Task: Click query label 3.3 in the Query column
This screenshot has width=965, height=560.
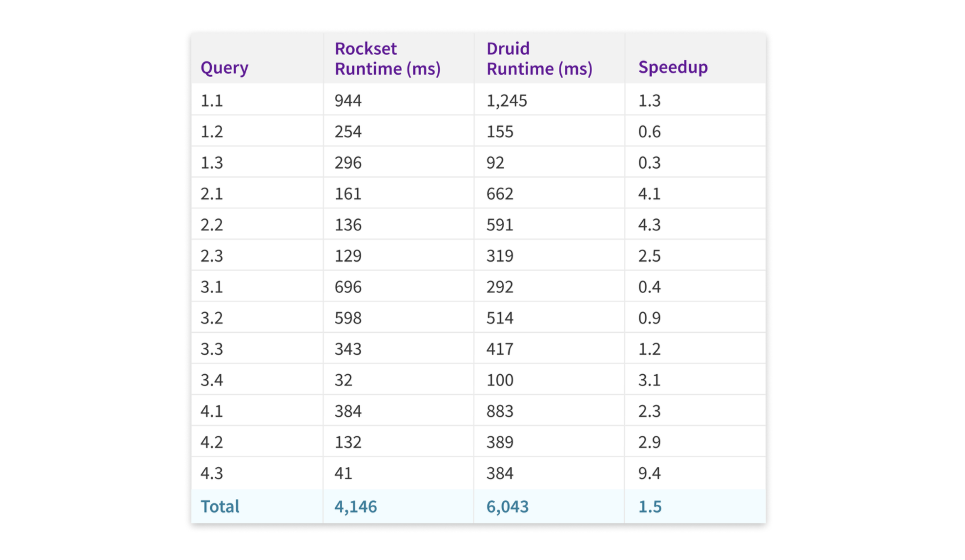Action: 212,349
